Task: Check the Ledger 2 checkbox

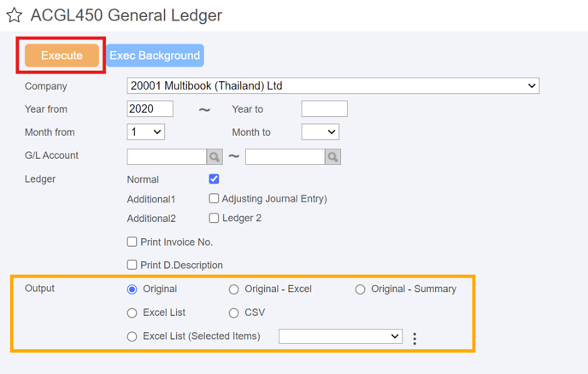Action: click(x=214, y=219)
